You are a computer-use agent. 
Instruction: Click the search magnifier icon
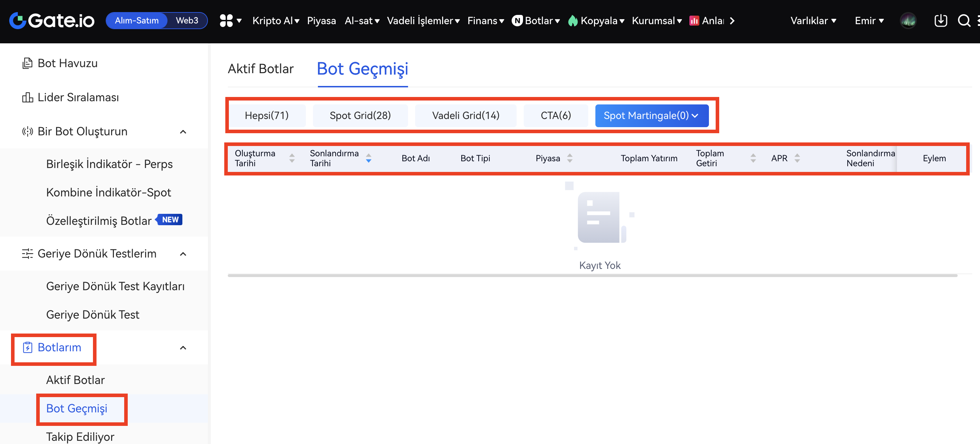tap(964, 21)
